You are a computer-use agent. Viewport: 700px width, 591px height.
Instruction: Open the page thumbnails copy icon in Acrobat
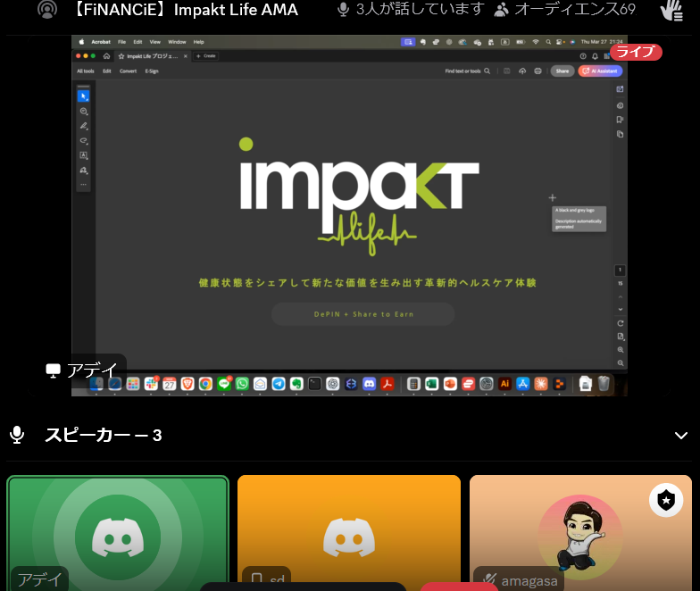[620, 134]
